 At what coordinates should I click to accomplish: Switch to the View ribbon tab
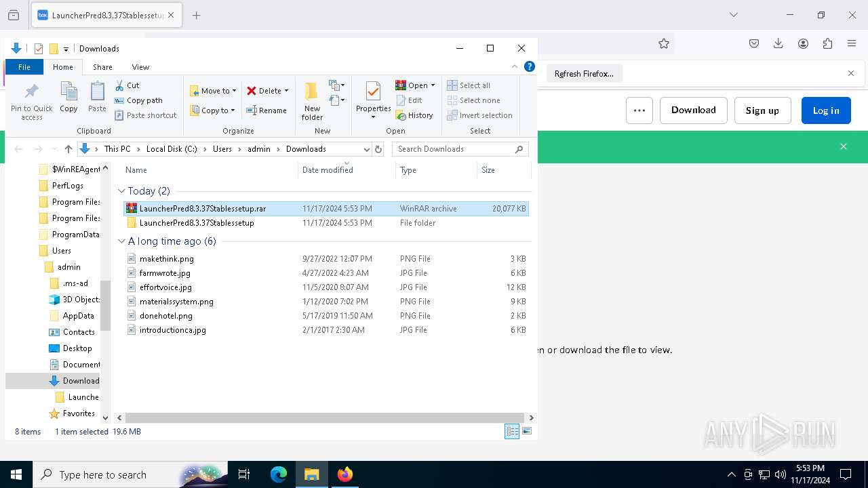pos(140,67)
